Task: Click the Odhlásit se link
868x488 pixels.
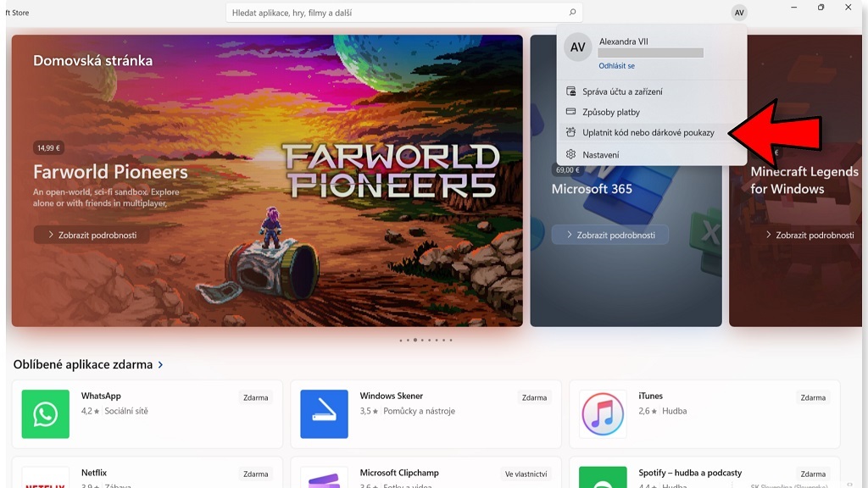Action: coord(616,66)
